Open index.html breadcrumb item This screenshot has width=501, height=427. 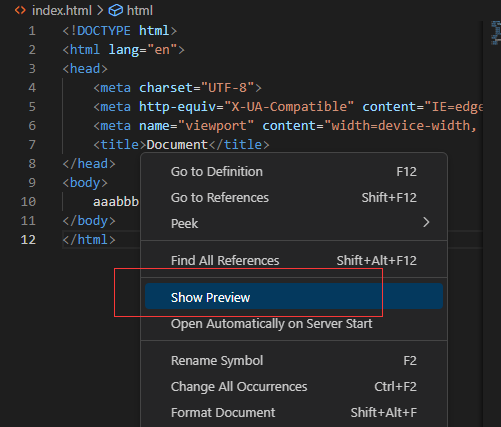click(x=62, y=11)
